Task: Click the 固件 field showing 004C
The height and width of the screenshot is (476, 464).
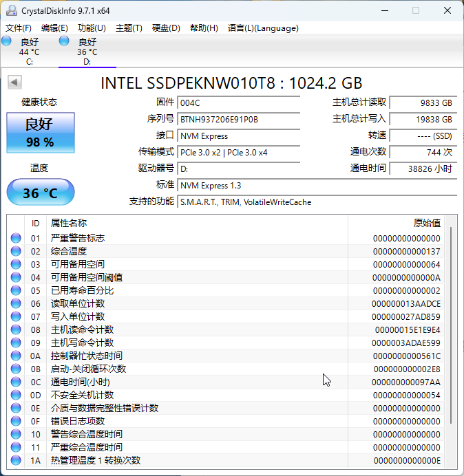Action: point(238,102)
